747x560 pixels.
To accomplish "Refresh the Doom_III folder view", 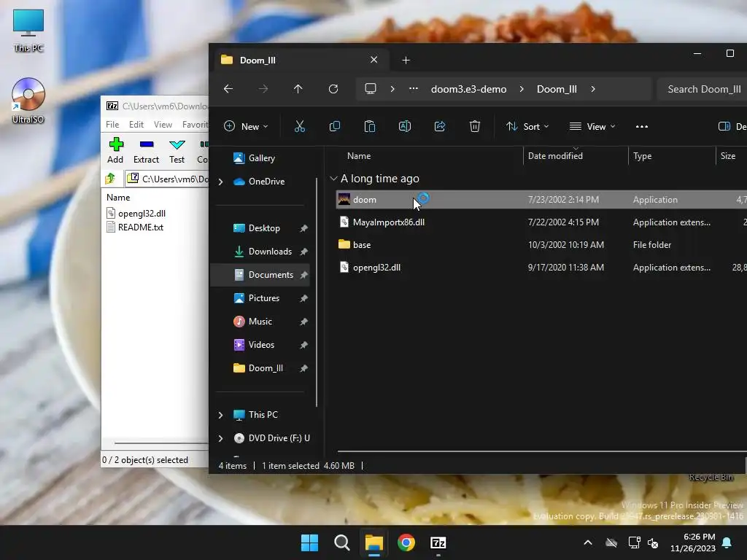I will click(333, 89).
